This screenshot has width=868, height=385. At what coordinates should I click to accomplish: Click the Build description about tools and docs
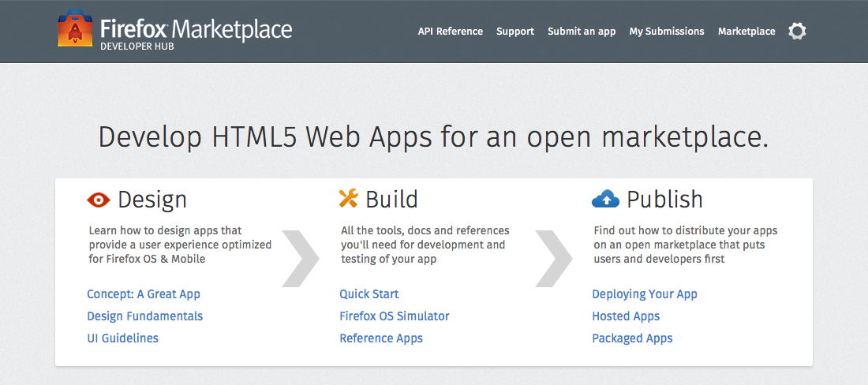coord(425,245)
